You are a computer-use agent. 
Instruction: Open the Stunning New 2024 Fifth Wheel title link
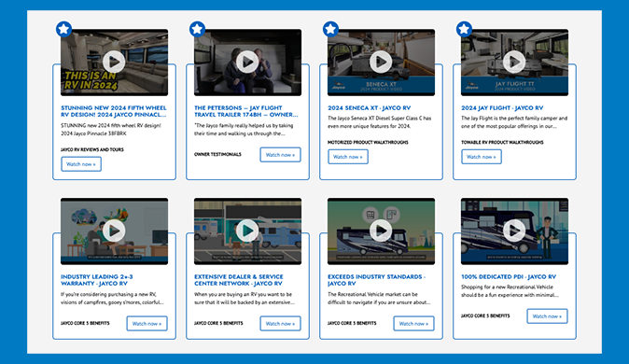coord(114,111)
